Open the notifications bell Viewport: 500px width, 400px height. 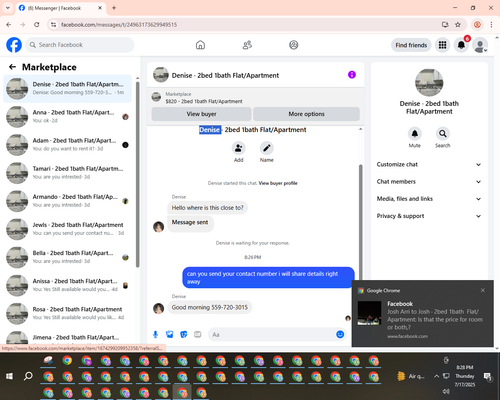(x=461, y=45)
